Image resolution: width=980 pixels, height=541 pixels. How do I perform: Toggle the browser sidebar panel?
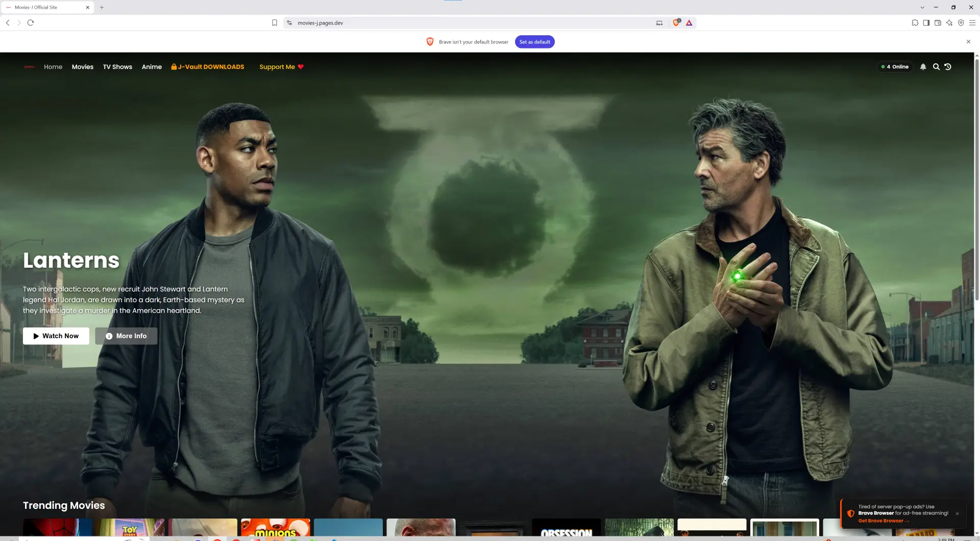[926, 22]
